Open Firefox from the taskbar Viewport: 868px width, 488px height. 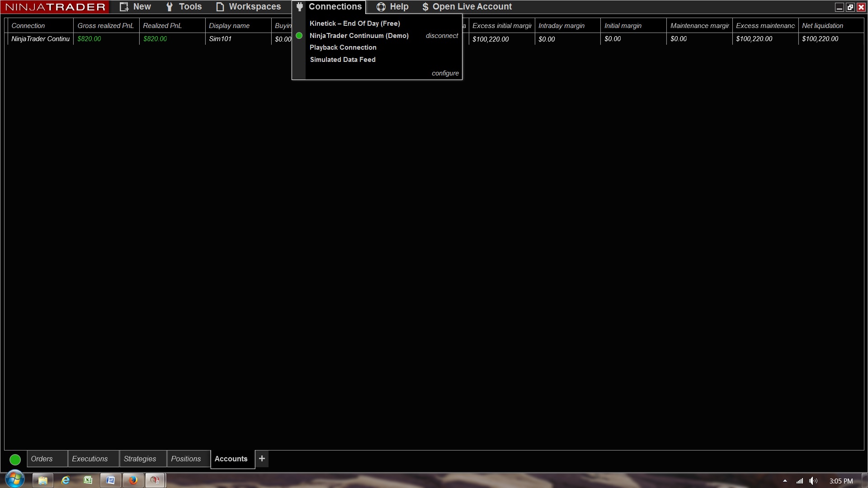(133, 480)
